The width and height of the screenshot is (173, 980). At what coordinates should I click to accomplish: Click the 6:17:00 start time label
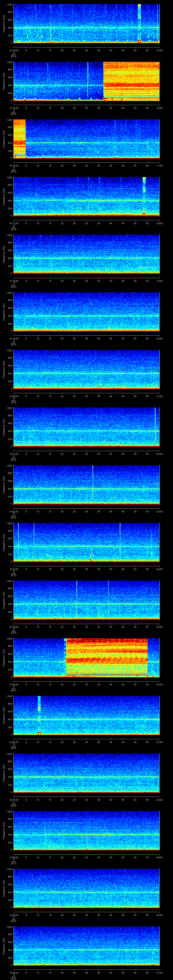coord(14,223)
